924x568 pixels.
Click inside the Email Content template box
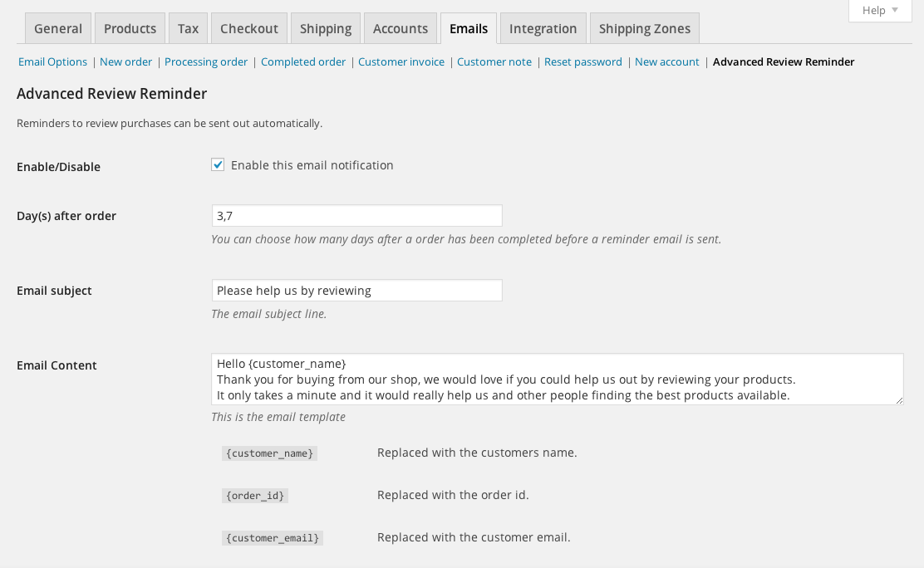[x=557, y=379]
